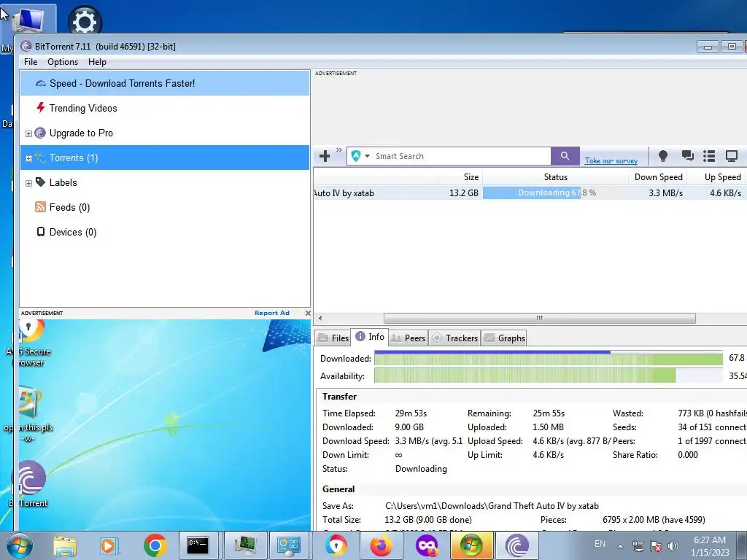Expand the Labels tree node
Screen dimensions: 747x560
click(x=28, y=183)
